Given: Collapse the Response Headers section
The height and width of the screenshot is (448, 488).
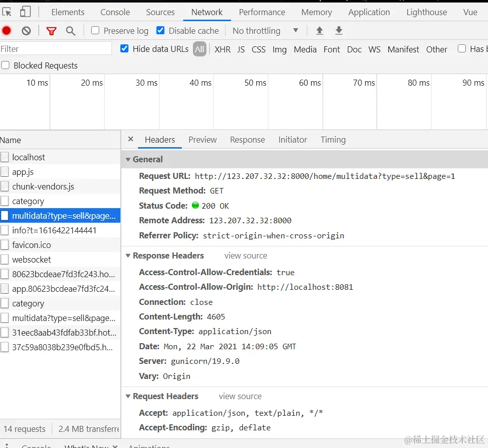Looking at the screenshot, I should point(128,255).
